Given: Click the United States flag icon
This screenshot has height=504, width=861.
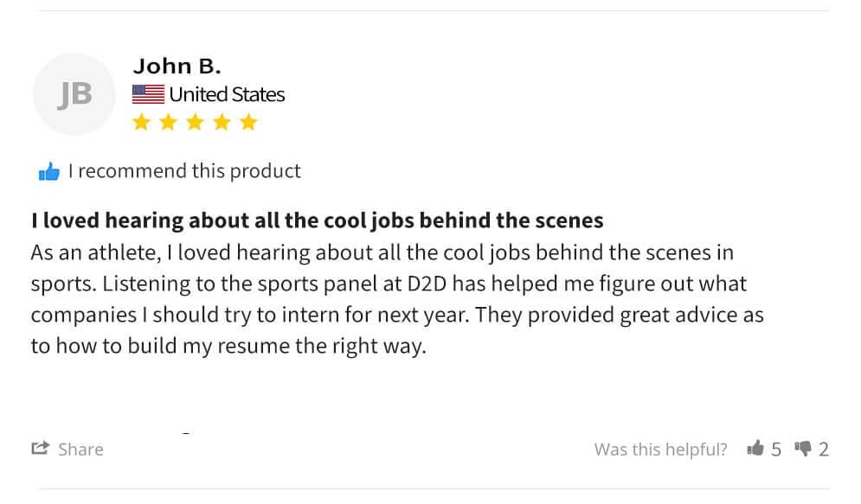Looking at the screenshot, I should click(x=148, y=94).
